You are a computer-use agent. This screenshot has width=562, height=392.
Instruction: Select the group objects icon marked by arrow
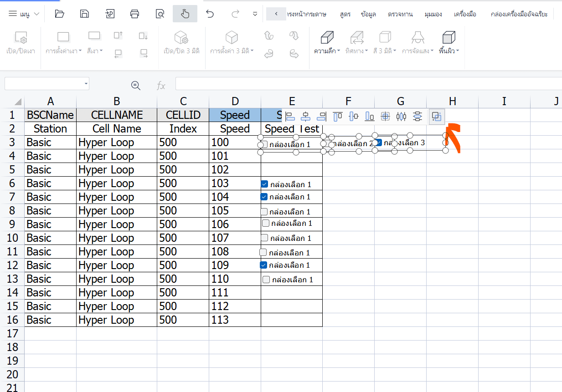[x=436, y=117]
